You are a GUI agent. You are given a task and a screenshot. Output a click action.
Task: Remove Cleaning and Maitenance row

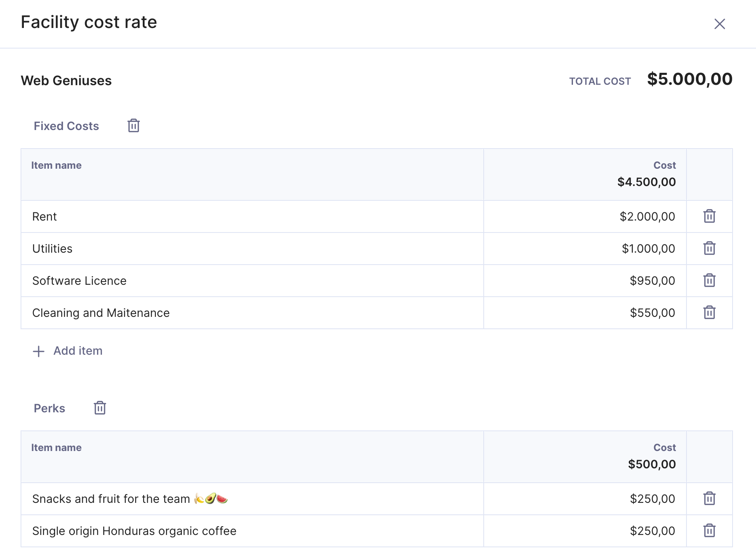click(x=710, y=312)
